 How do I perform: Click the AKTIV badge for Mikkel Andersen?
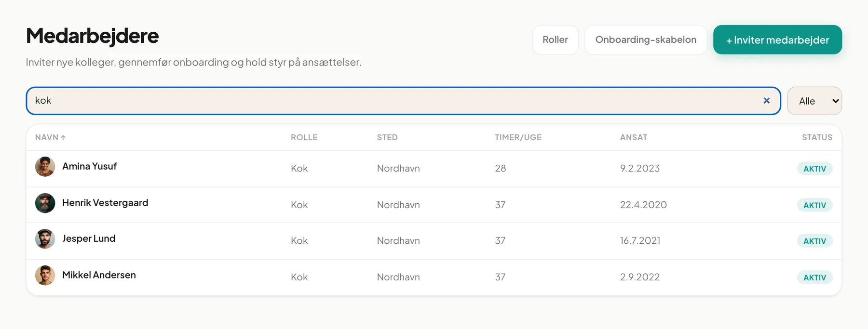[x=814, y=277]
